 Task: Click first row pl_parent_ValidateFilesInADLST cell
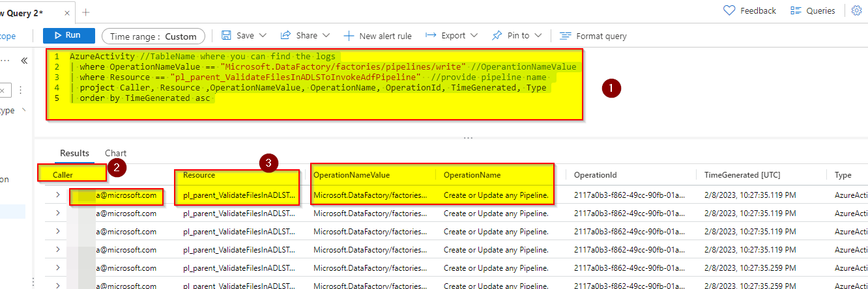(x=239, y=195)
